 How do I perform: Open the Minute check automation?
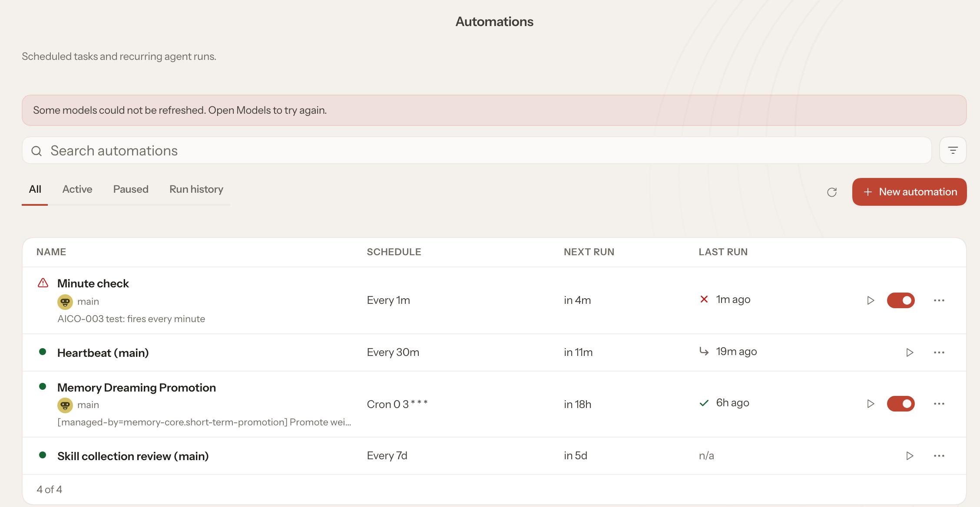click(93, 283)
